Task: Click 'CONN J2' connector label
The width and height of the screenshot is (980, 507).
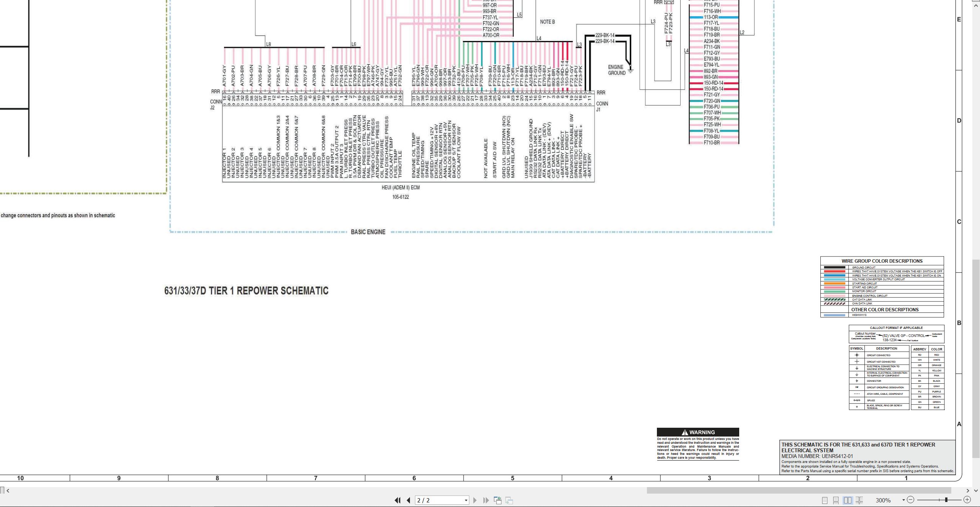Action: point(216,105)
